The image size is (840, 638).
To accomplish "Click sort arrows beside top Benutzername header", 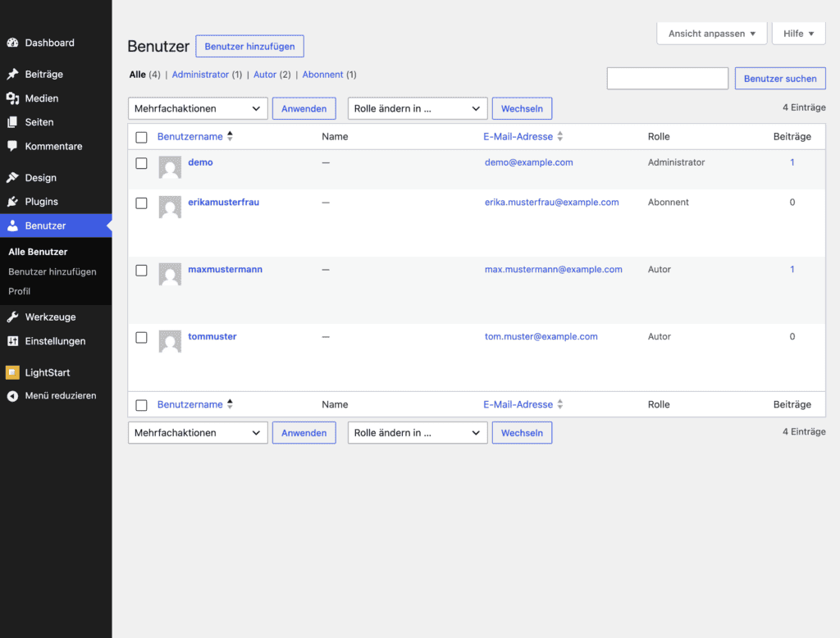I will coord(230,136).
